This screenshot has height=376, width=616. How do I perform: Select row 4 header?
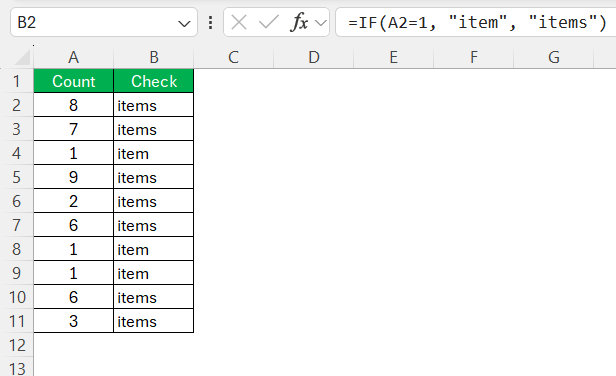(16, 153)
